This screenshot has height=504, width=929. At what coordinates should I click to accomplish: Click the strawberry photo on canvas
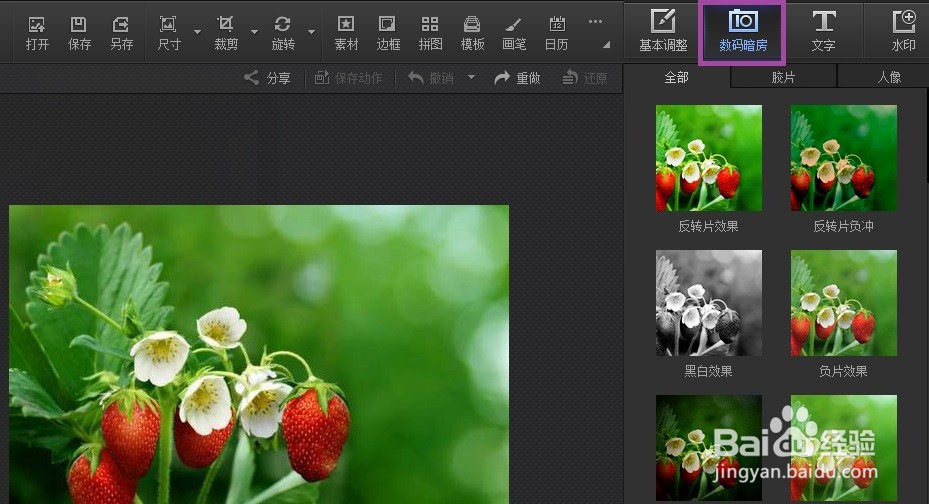tap(259, 354)
